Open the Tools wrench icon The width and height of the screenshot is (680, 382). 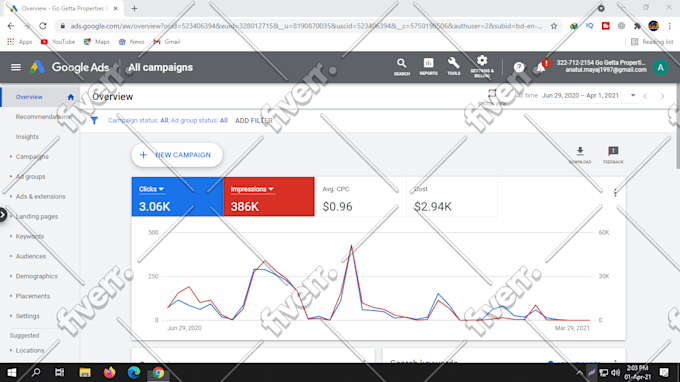454,67
